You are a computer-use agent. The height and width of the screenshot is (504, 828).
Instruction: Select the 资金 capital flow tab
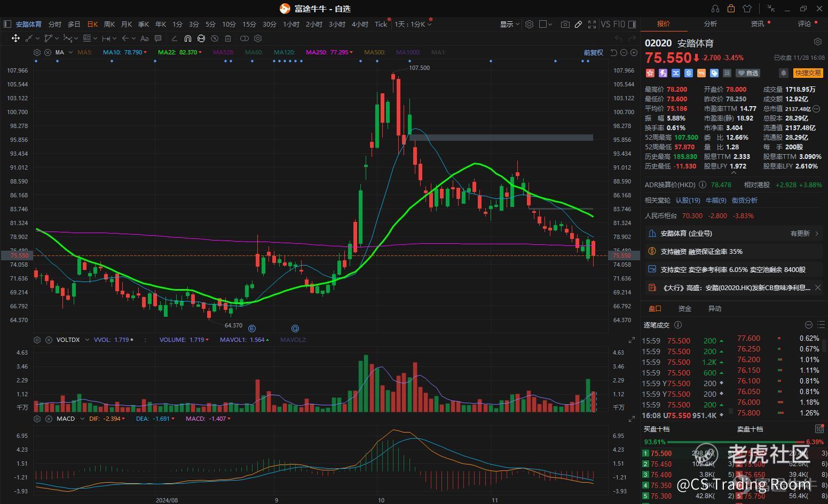coord(684,309)
